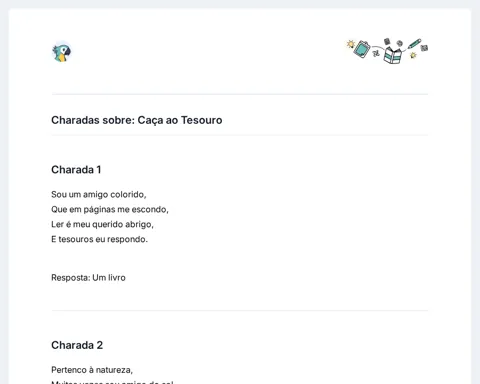The image size is (480, 384).
Task: Click the parrot logo icon
Action: (62, 52)
